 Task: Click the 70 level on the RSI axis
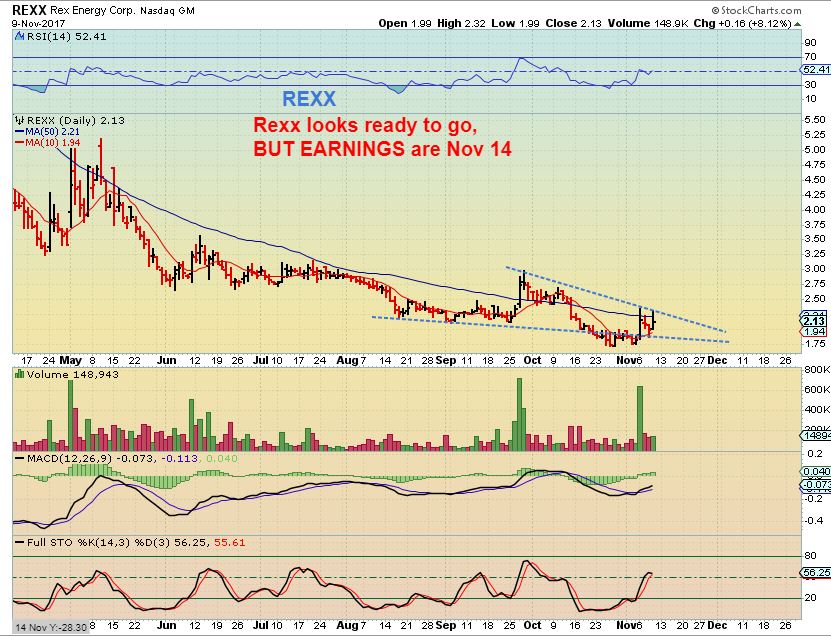[810, 57]
